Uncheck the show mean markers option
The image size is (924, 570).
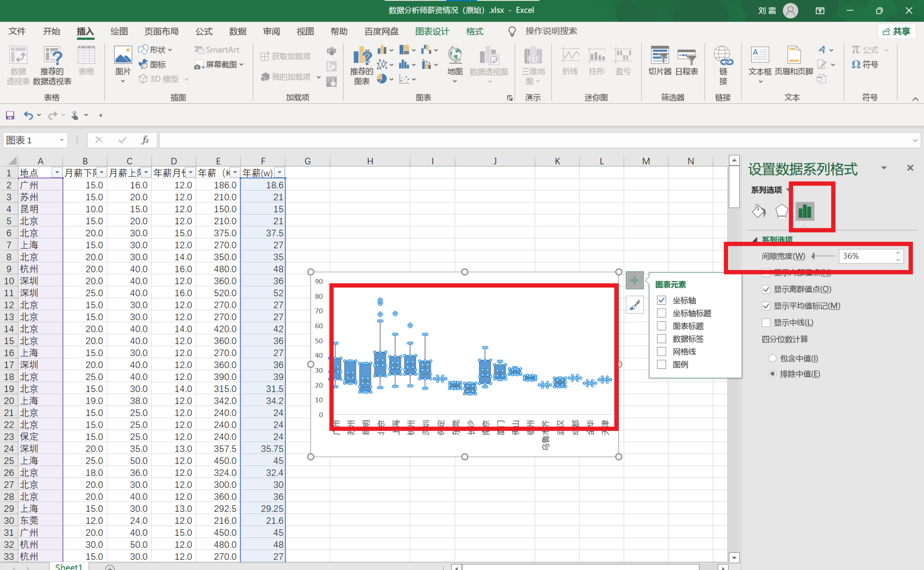766,306
